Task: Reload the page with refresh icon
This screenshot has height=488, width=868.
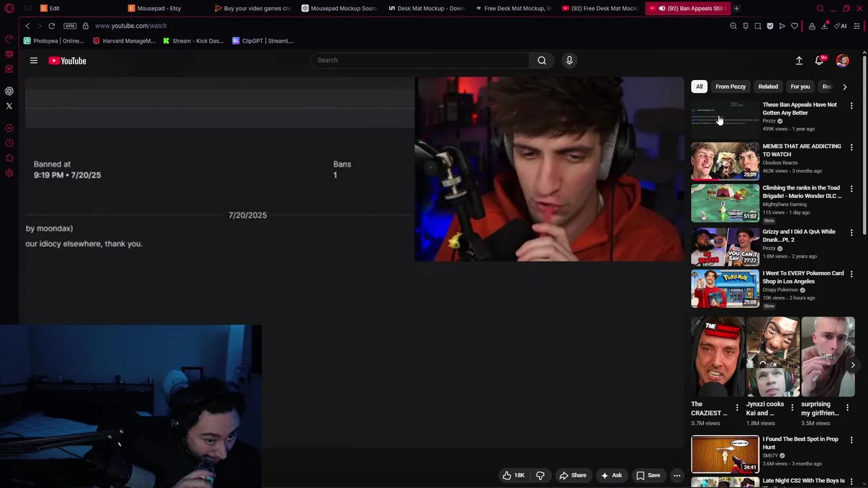Action: click(x=52, y=26)
